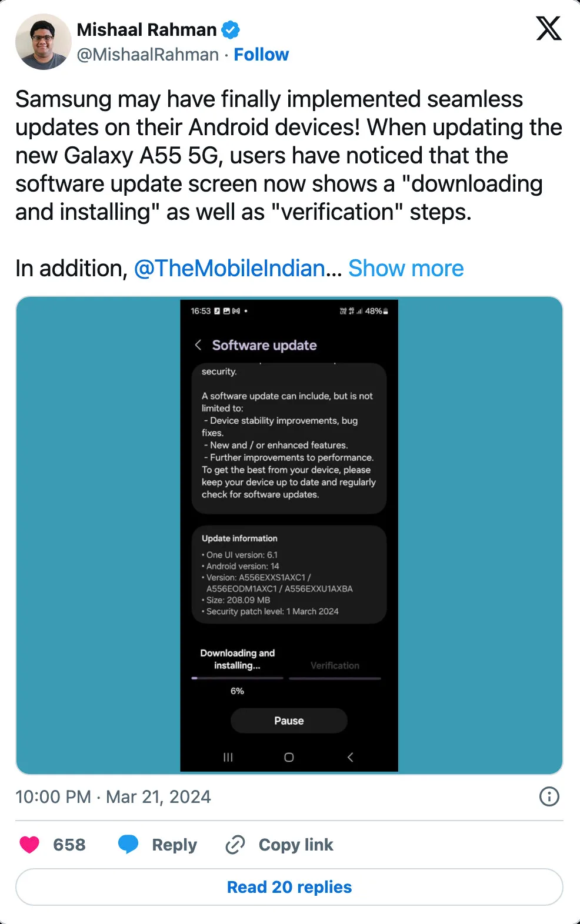The width and height of the screenshot is (580, 924).
Task: Open Read 20 replies
Action: tap(289, 887)
